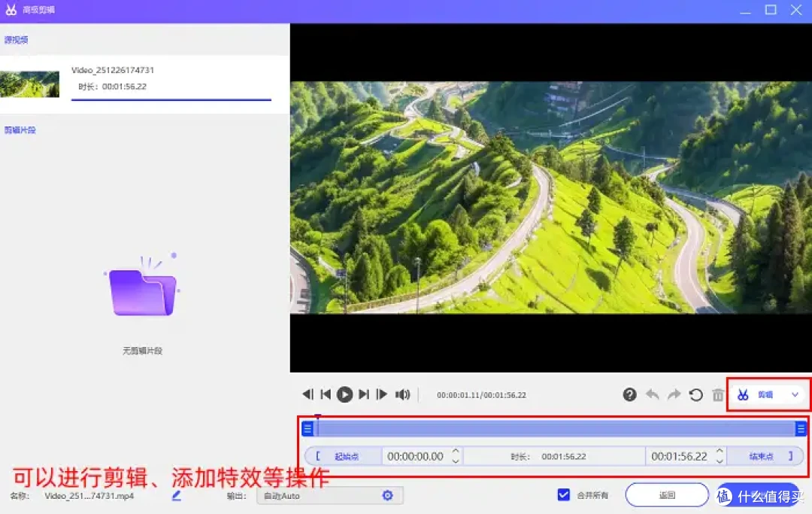Click the video preview area
The width and height of the screenshot is (812, 514).
tap(551, 197)
